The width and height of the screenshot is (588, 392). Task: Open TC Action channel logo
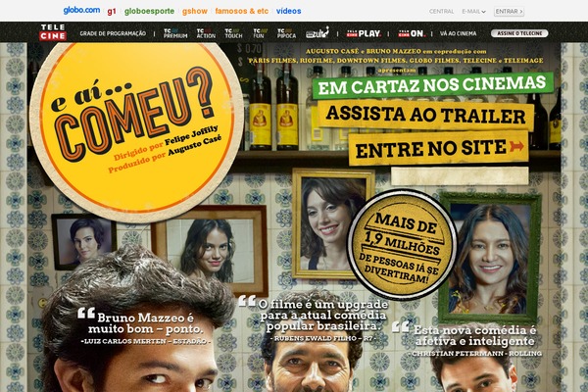click(206, 33)
